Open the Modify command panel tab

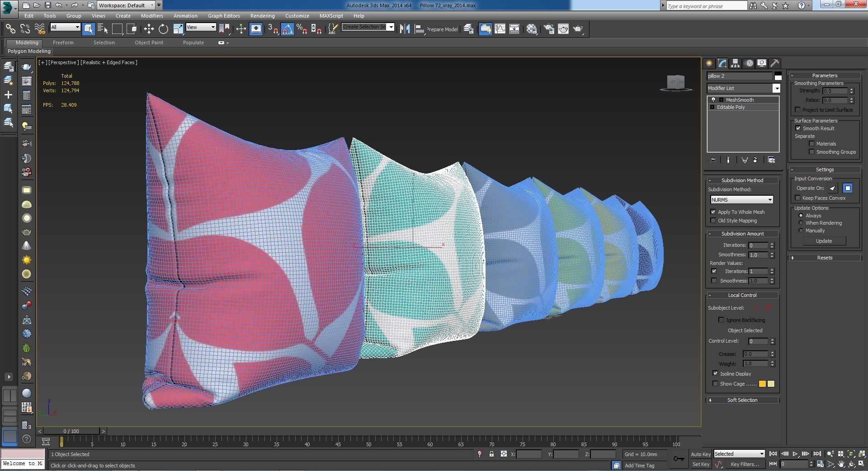coord(722,63)
